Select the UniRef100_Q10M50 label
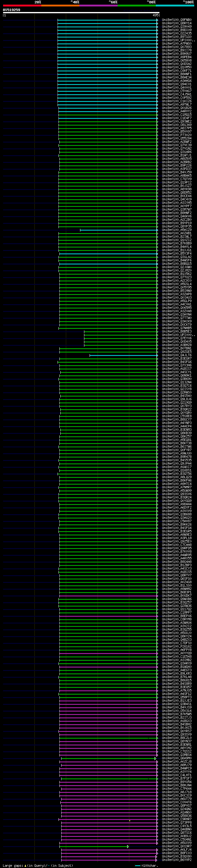197x868 pixels. click(x=177, y=67)
